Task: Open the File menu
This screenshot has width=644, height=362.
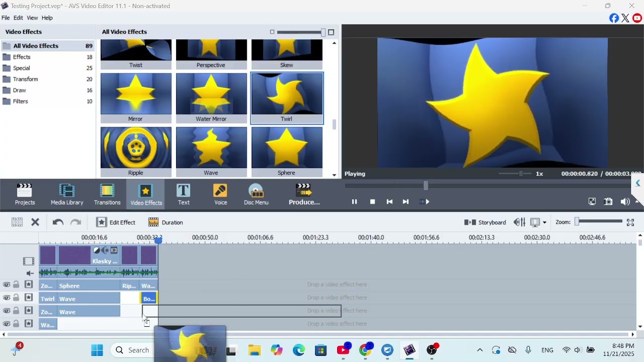Action: coord(6,18)
